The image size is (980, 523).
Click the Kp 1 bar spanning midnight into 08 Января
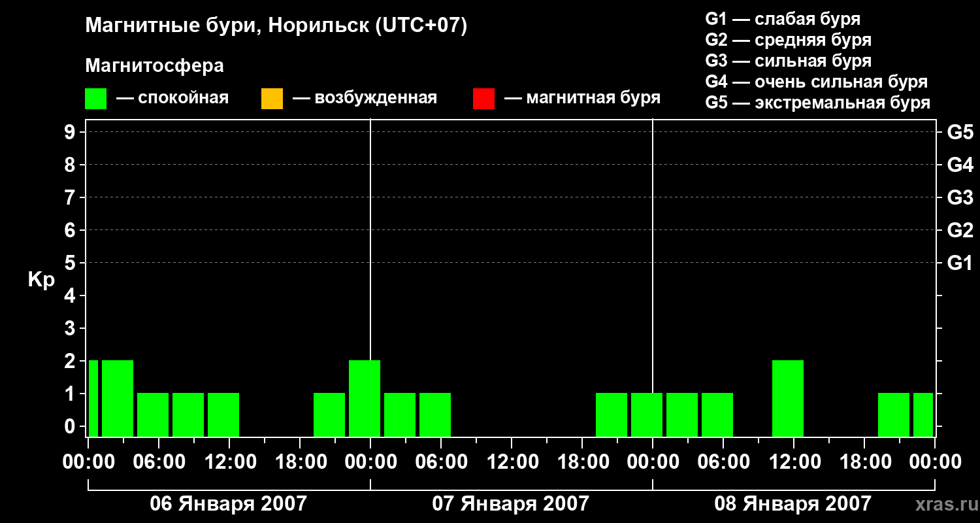tap(647, 414)
